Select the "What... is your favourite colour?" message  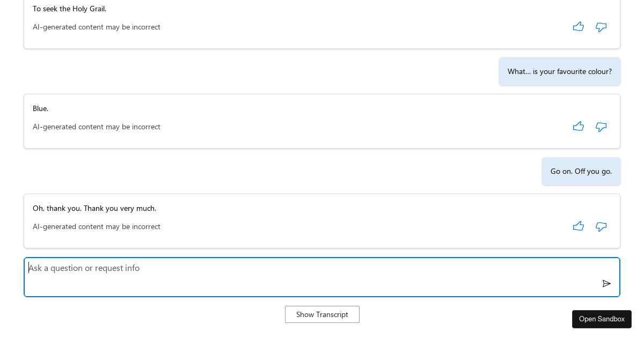click(560, 71)
